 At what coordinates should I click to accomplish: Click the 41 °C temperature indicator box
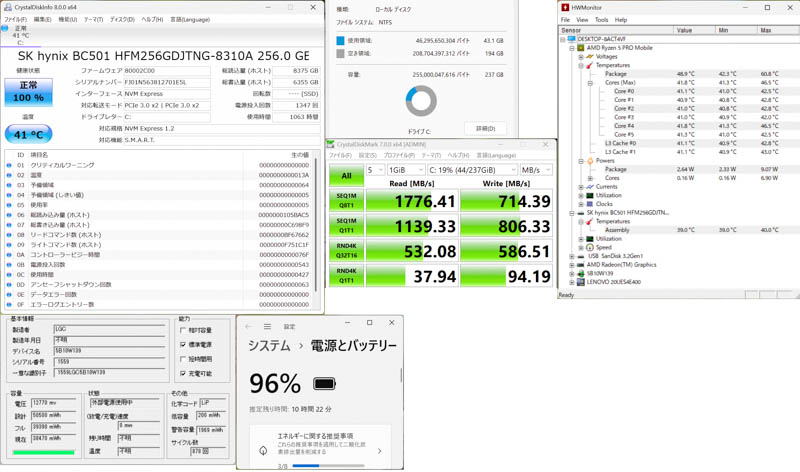click(28, 134)
